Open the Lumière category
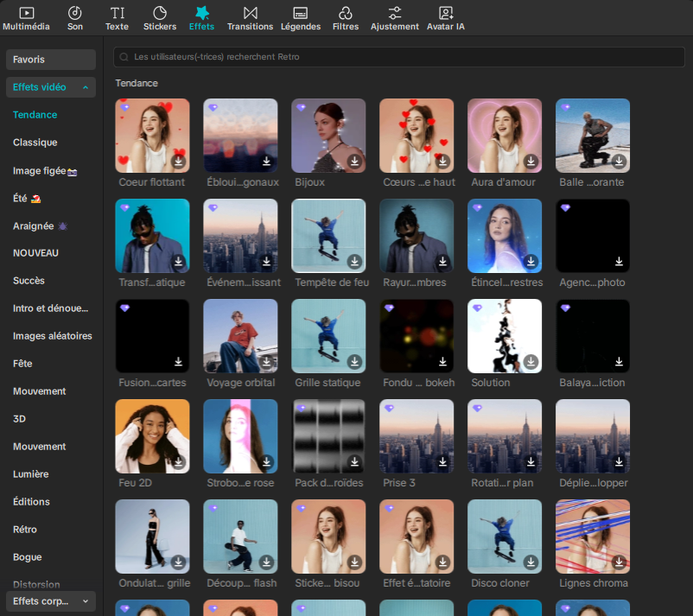Screen dimensions: 693x616 [31, 474]
